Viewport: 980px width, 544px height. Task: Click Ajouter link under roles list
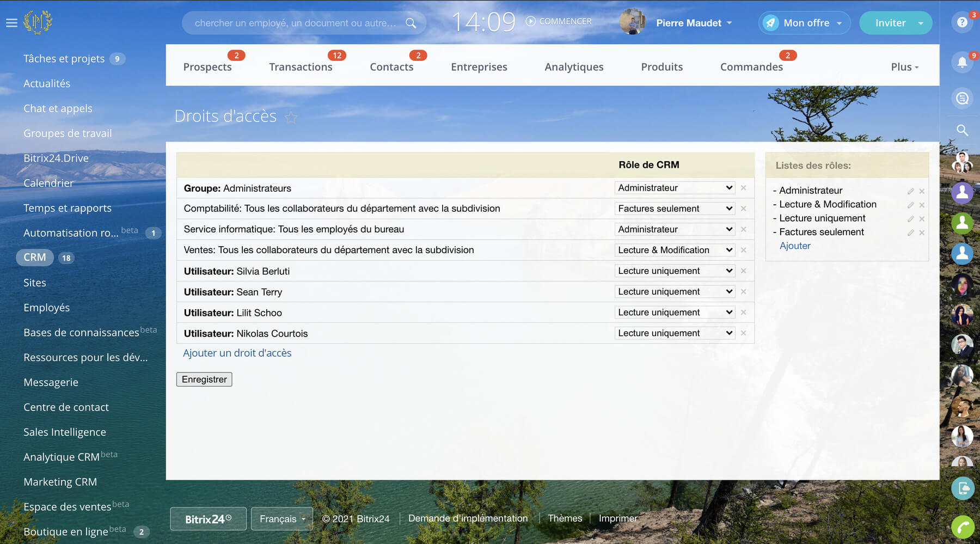tap(795, 246)
